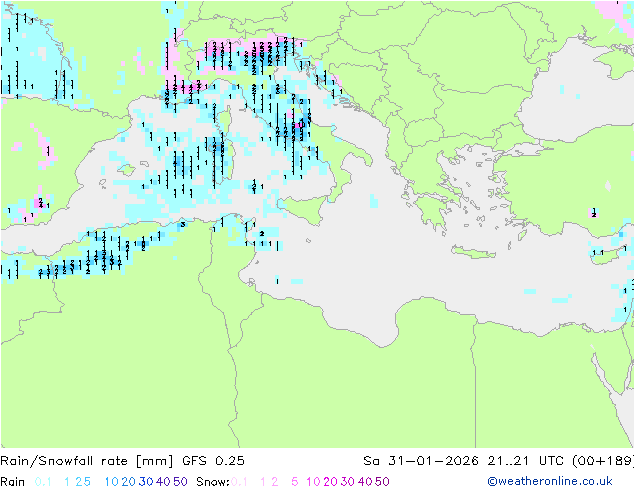Click the Rain legend value 0.1
The height and width of the screenshot is (490, 634).
click(43, 482)
